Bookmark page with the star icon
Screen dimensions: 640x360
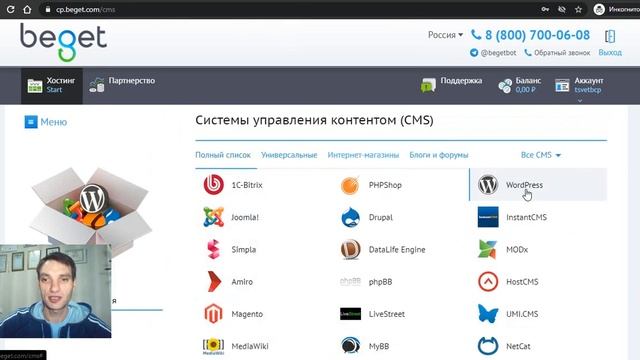click(578, 9)
